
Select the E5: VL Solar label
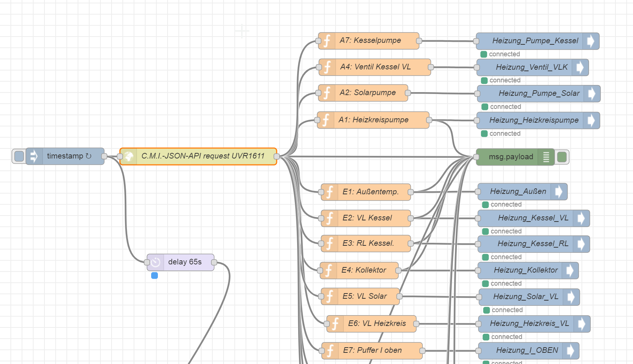click(x=365, y=296)
